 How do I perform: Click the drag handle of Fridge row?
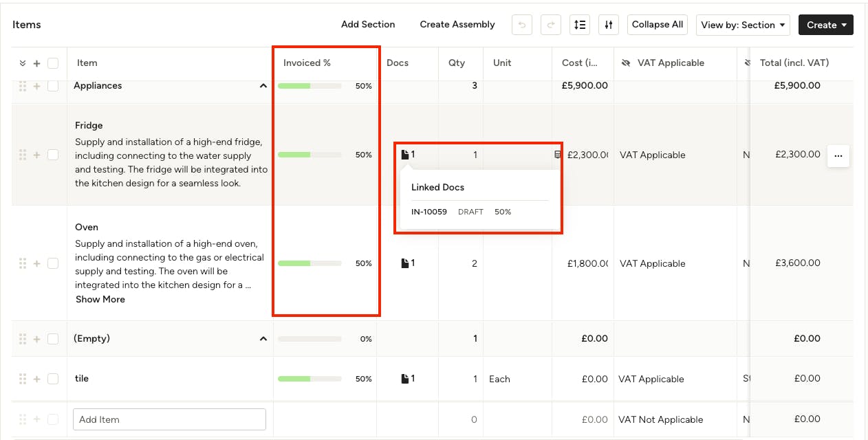(x=23, y=155)
